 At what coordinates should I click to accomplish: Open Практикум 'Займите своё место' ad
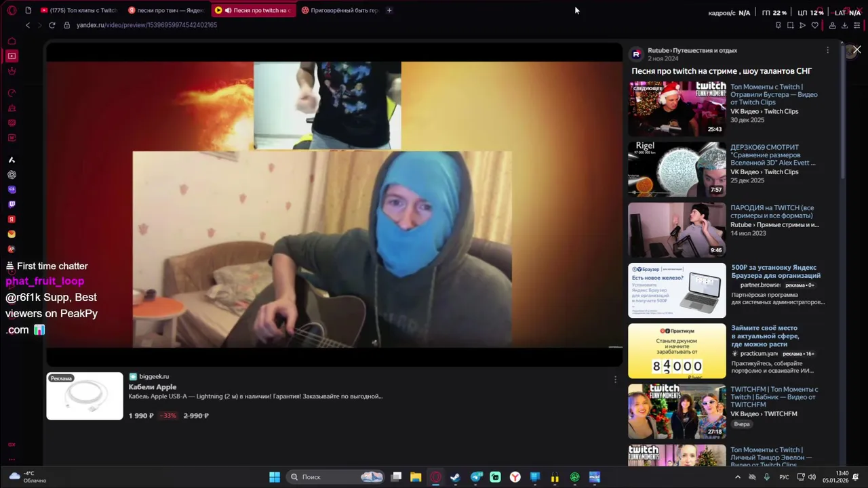click(x=765, y=335)
